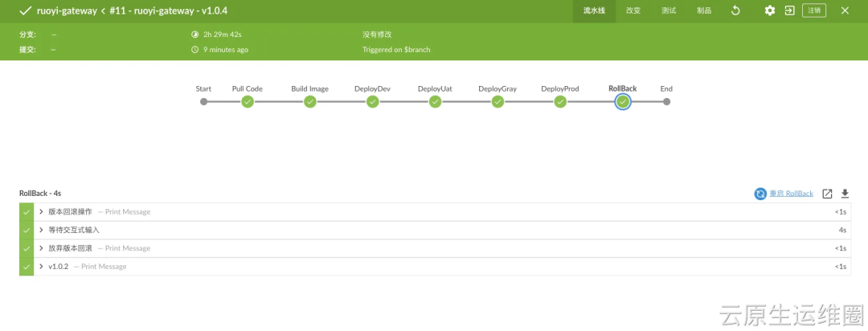
Task: Open the 制品 artifacts tab
Action: pos(704,10)
